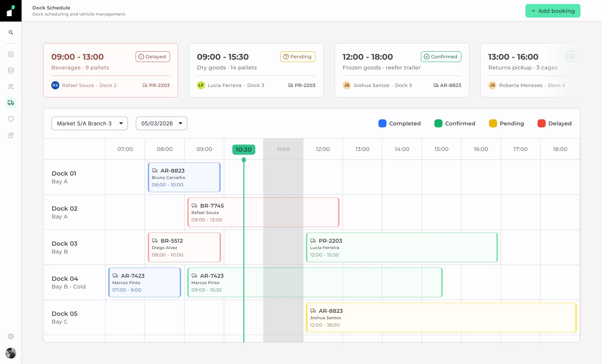The width and height of the screenshot is (602, 364).
Task: Open the 05/03/2026 date dropdown
Action: (x=162, y=123)
